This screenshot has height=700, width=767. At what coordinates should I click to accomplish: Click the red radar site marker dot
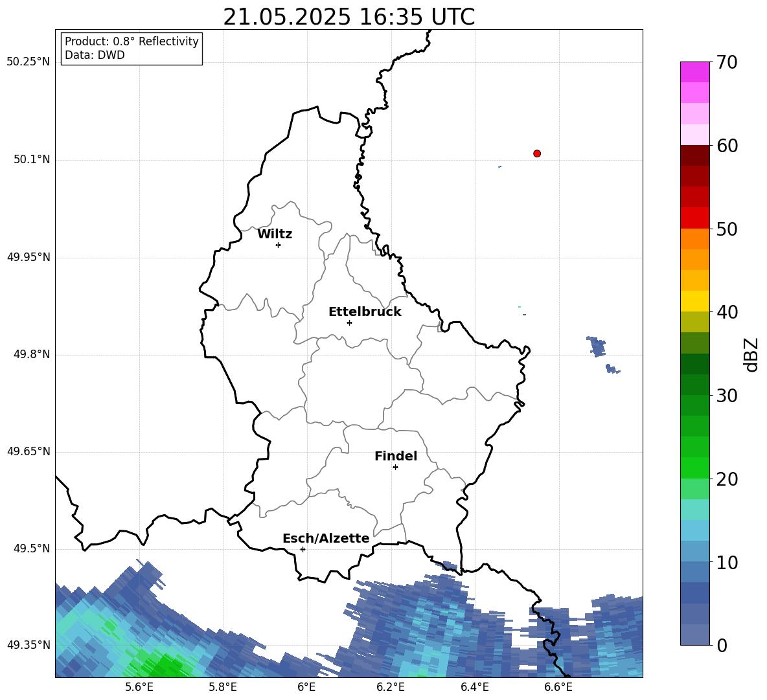pos(537,153)
